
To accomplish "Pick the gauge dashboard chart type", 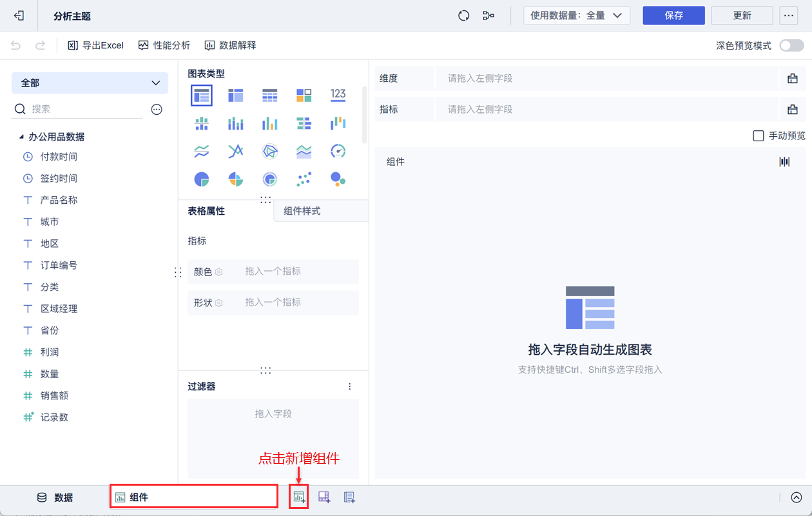I will tap(338, 151).
